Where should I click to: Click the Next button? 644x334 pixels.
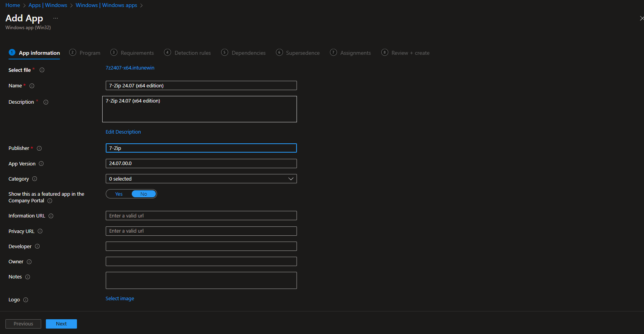(61, 324)
